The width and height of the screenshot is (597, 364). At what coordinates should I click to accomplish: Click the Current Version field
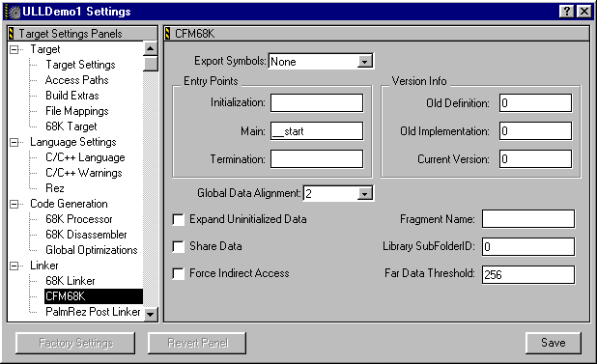pos(535,159)
